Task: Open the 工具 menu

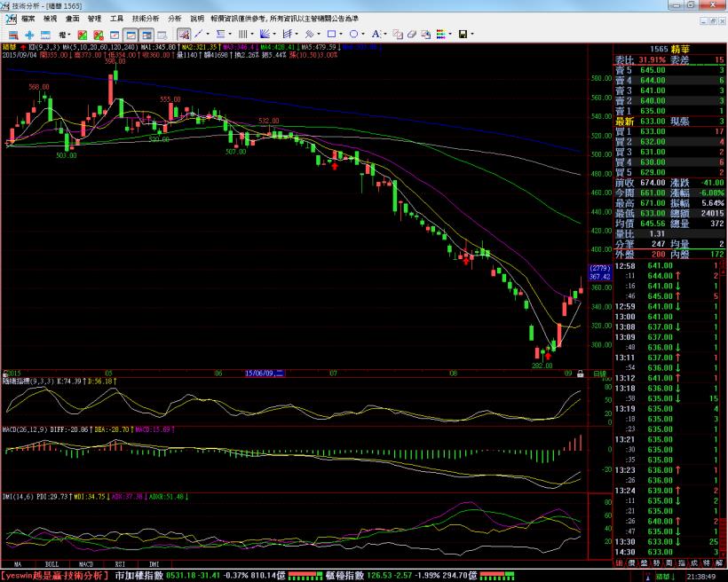Action: pyautogui.click(x=117, y=18)
